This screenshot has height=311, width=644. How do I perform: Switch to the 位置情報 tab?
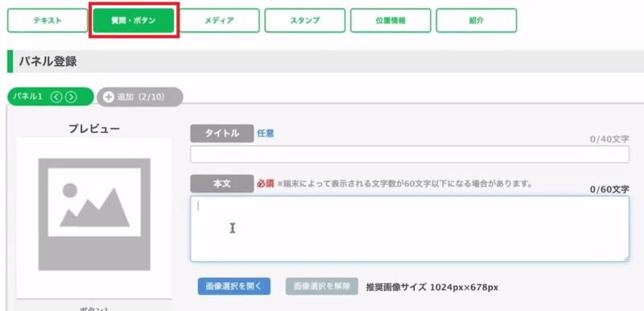(390, 20)
